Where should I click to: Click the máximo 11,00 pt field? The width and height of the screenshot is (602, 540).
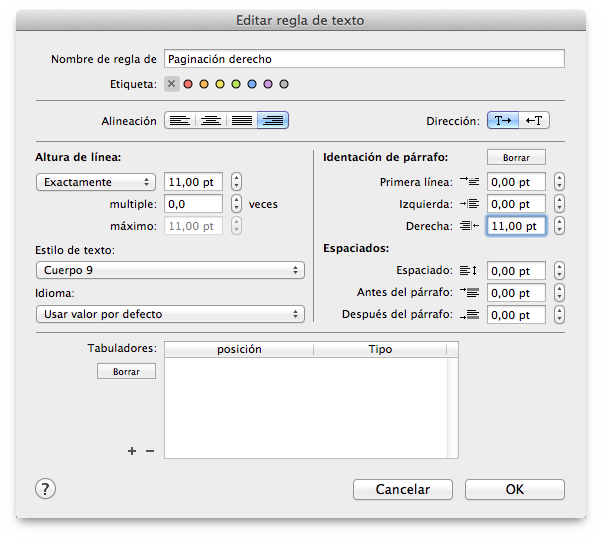194,226
